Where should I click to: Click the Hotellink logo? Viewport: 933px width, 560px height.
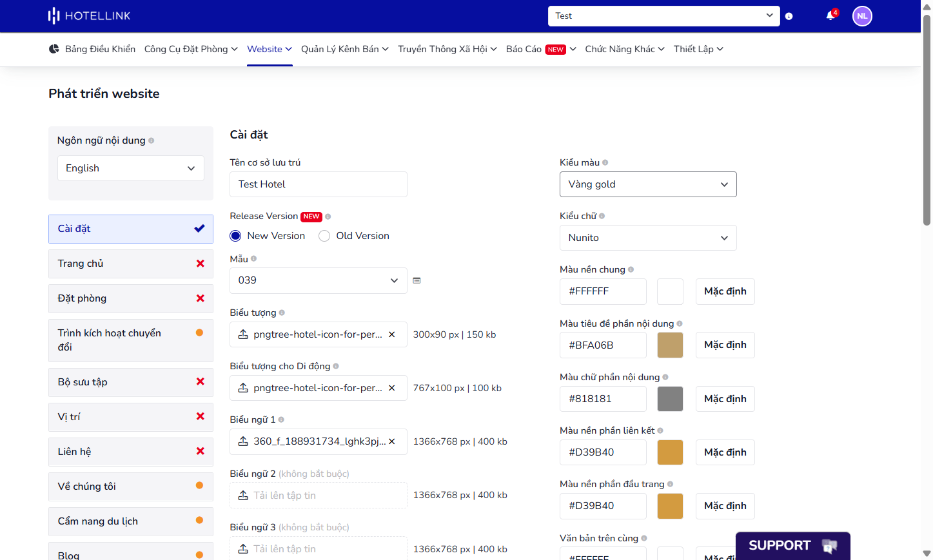(x=89, y=15)
